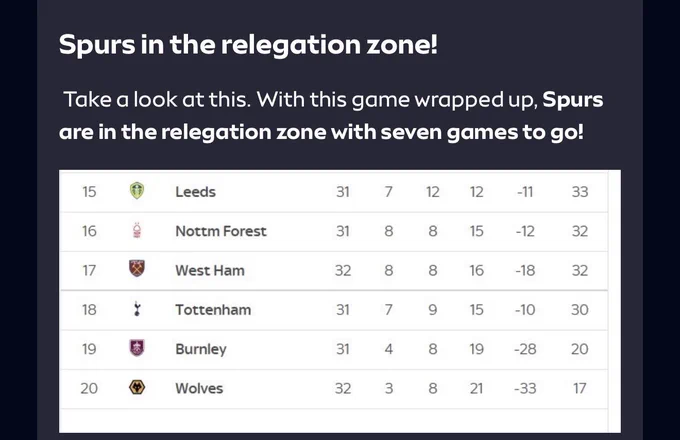
Task: Select the Wolves team name
Action: (199, 388)
